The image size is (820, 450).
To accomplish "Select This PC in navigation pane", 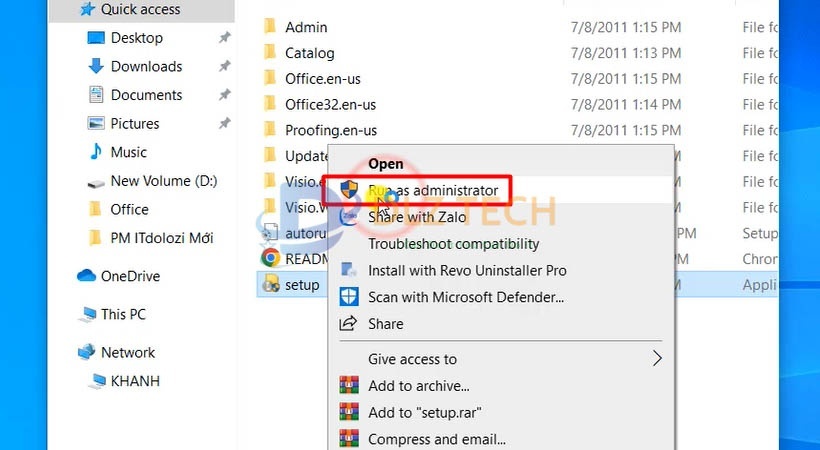I will (x=123, y=314).
